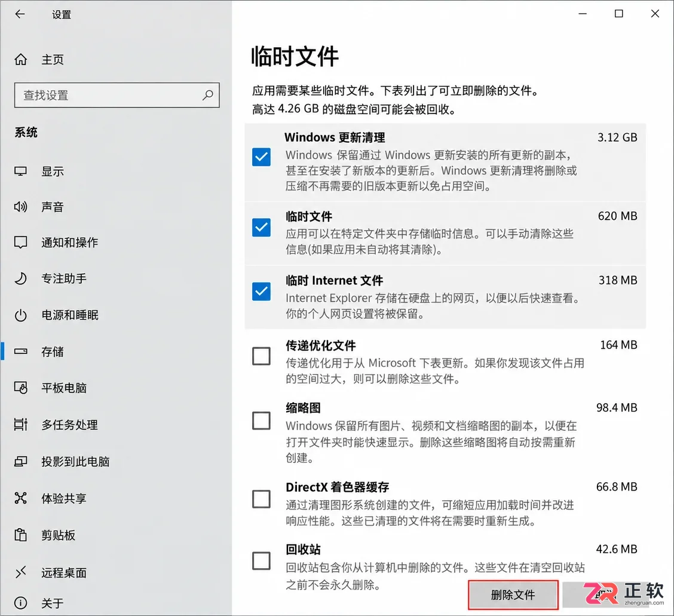Check DirectX 着色器缓存 checkbox
674x616 pixels.
pyautogui.click(x=261, y=499)
